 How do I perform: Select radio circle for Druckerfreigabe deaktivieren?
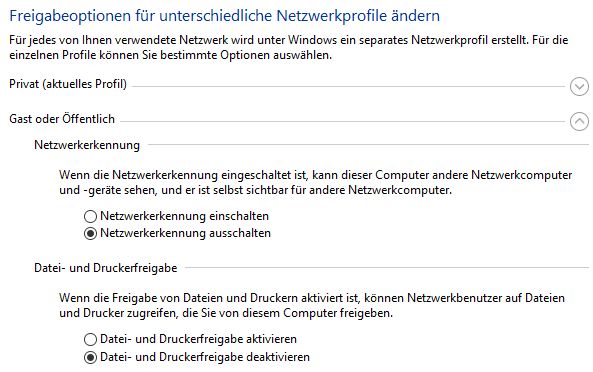pyautogui.click(x=90, y=357)
